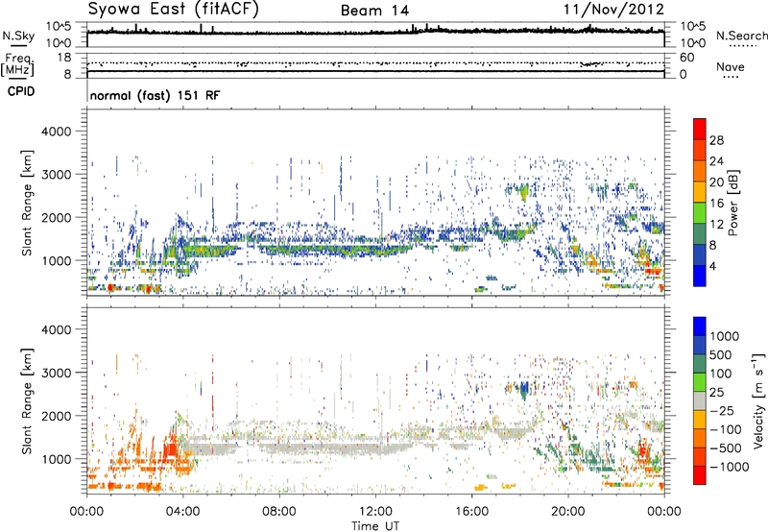768x532 pixels.
Task: Click the 'Slant Range [km]' label of power panel
Action: (27, 203)
